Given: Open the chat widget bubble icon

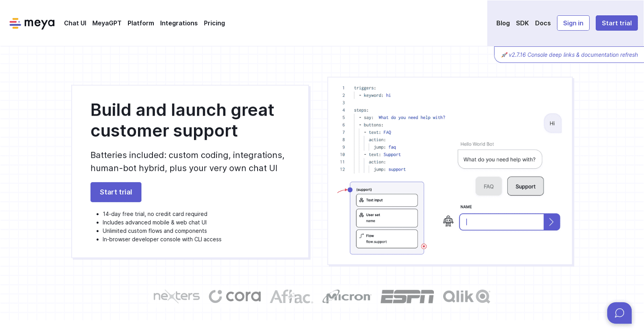Looking at the screenshot, I should point(619,313).
